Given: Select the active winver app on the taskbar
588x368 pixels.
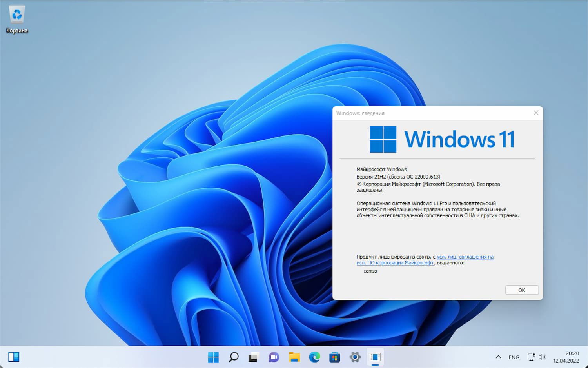Looking at the screenshot, I should click(376, 357).
